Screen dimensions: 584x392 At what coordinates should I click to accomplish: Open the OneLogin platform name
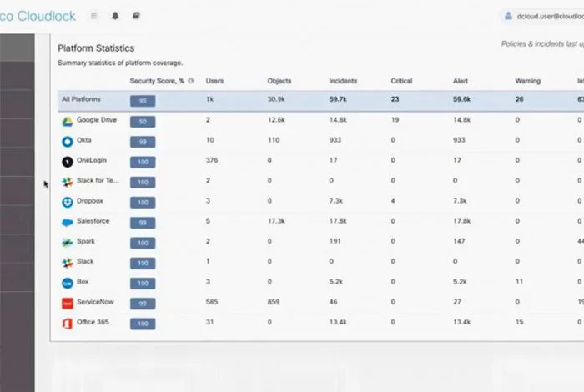click(92, 160)
